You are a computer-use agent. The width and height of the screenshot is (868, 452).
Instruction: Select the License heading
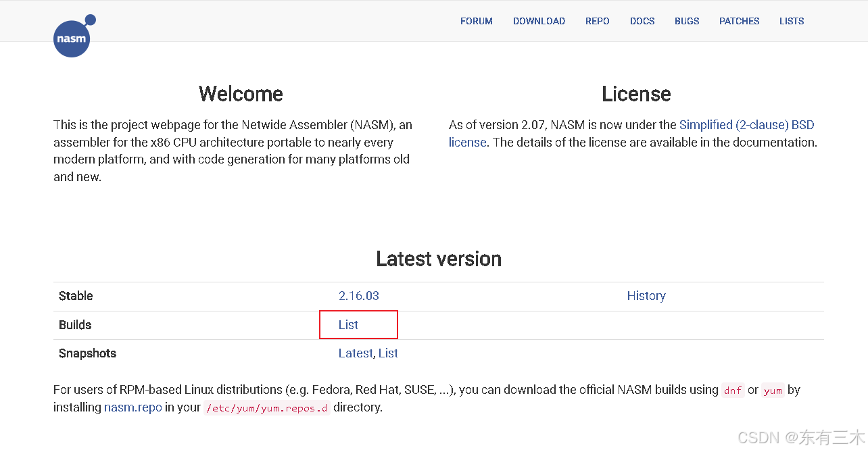pyautogui.click(x=636, y=94)
